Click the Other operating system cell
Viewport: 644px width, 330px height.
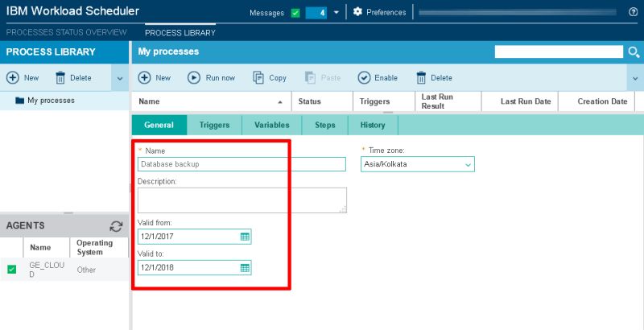pyautogui.click(x=86, y=270)
